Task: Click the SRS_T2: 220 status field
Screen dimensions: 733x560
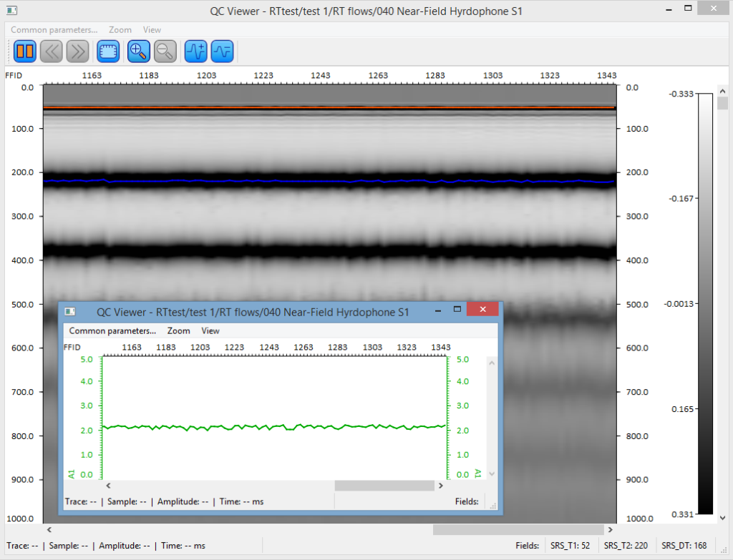Action: [x=626, y=545]
